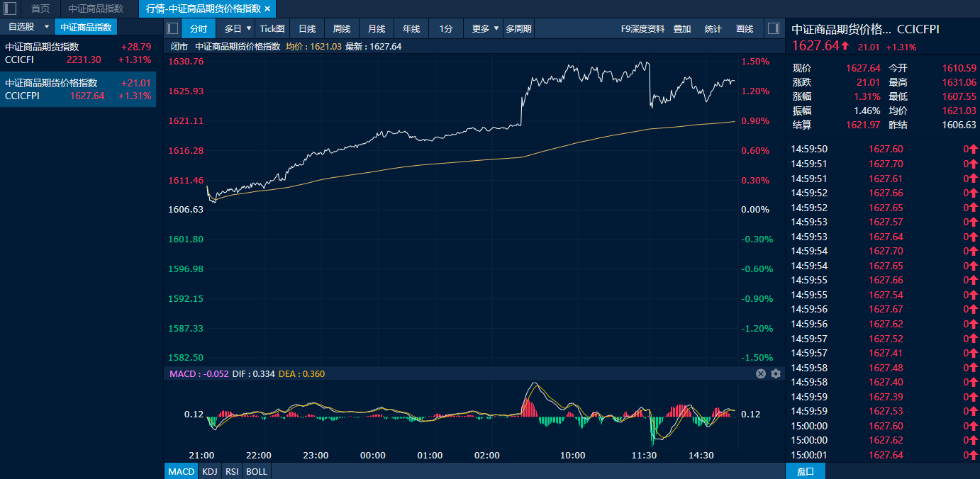Image resolution: width=980 pixels, height=479 pixels.
Task: Toggle the left panel icon before 分时
Action: (172, 28)
